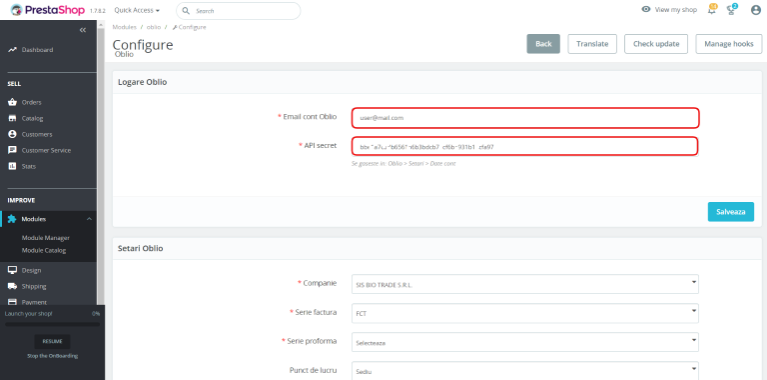Go to Customer Service in sidebar
This screenshot has height=380, width=767.
[46, 150]
